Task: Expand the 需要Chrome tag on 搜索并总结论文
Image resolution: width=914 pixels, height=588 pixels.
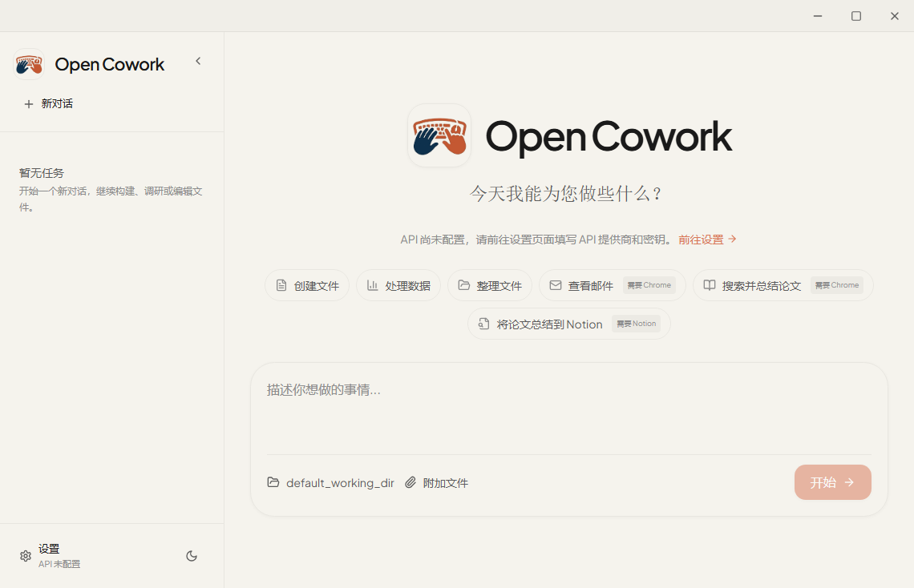Action: coord(836,284)
